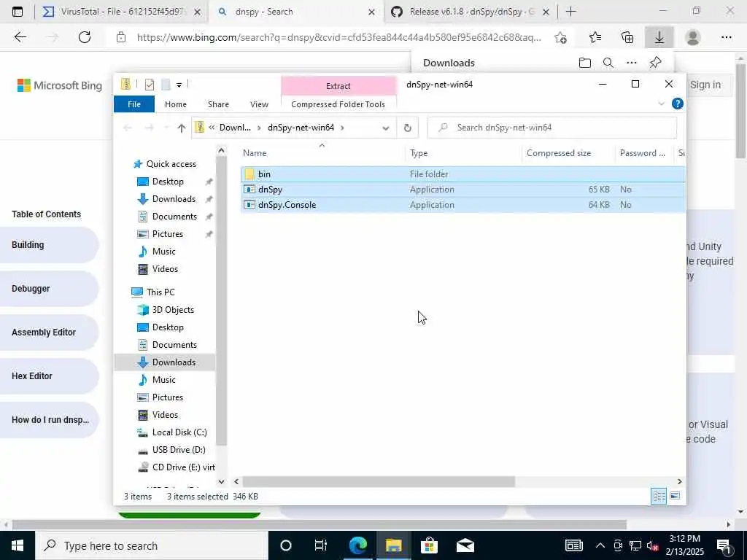Show hidden system tray icons
The width and height of the screenshot is (747, 560).
(x=600, y=545)
